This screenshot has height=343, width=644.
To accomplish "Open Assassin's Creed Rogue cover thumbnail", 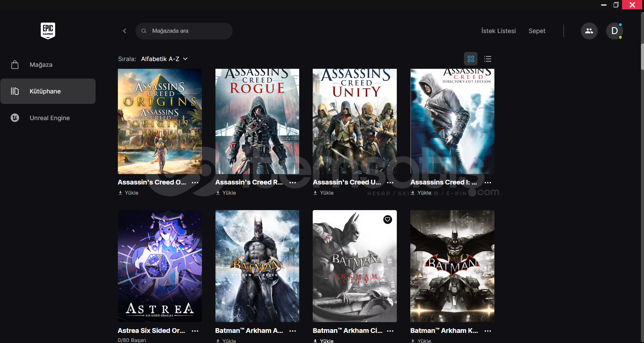I will tap(257, 121).
